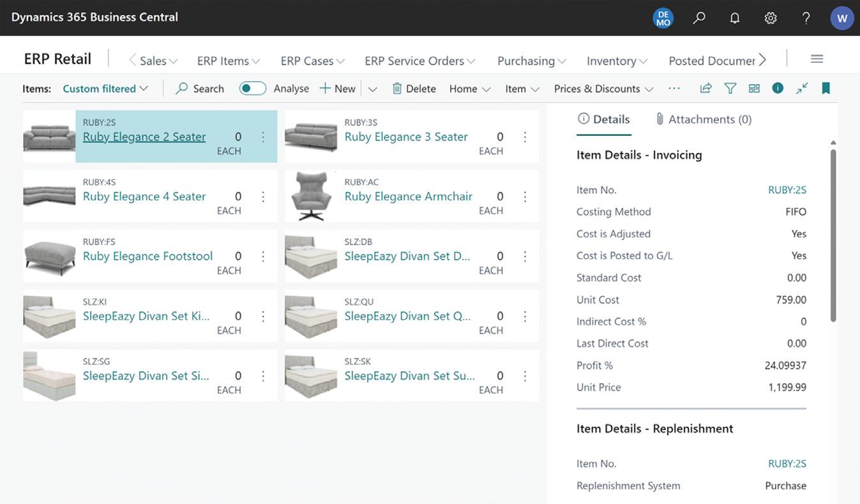Open Item No. RUBY:2S link under Replenishment
860x504 pixels.
pyautogui.click(x=787, y=464)
